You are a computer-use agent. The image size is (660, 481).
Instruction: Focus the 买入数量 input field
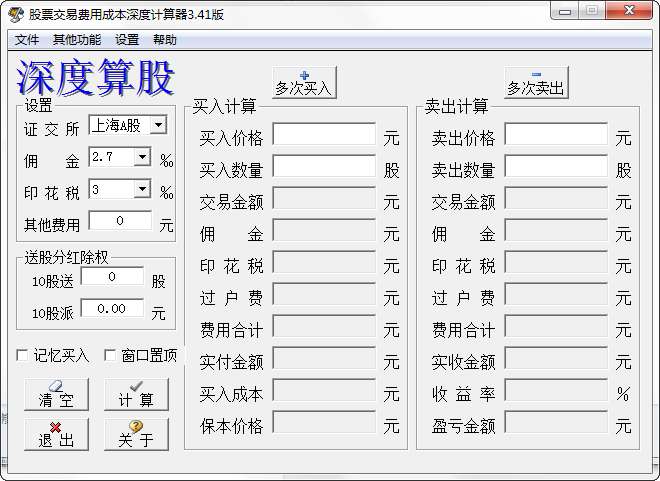coord(324,166)
